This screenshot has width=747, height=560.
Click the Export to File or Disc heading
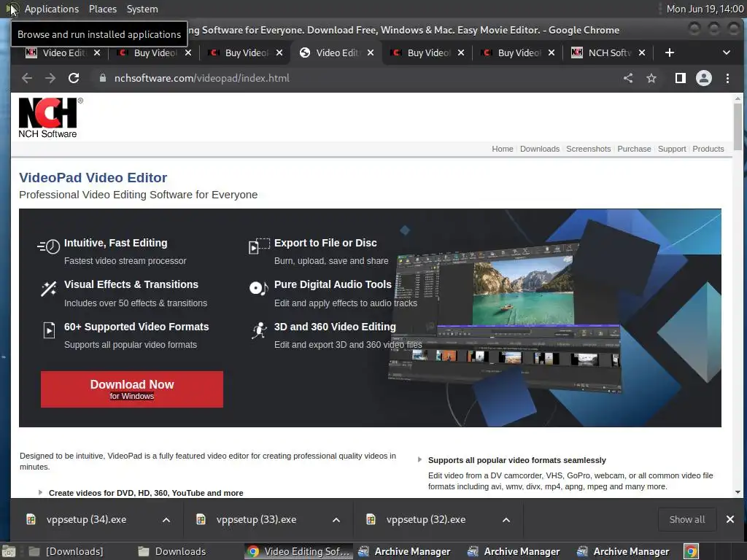[325, 243]
